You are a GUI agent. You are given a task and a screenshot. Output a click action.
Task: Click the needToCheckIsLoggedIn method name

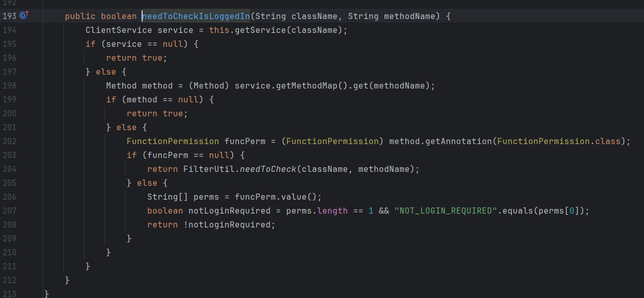tap(196, 16)
